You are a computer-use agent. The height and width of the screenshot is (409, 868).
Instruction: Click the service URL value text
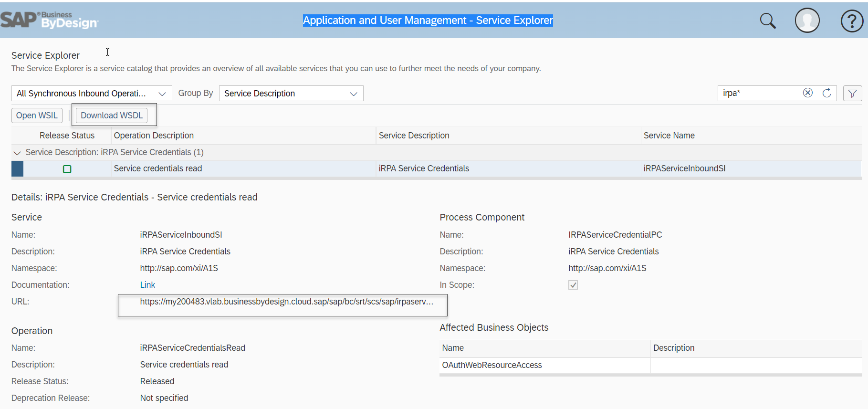[286, 302]
